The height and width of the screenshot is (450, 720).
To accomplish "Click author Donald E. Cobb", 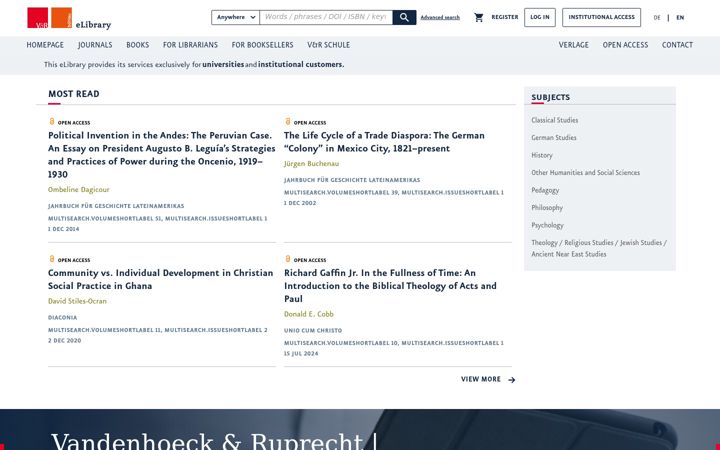I will [309, 314].
